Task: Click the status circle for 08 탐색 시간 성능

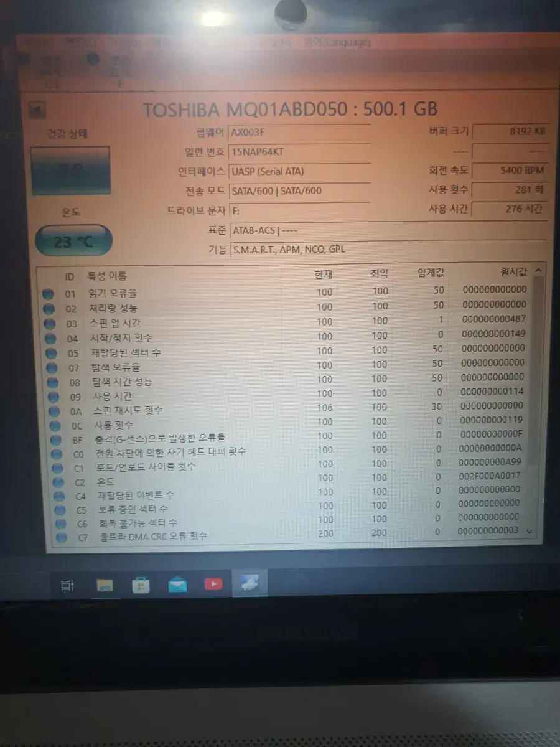Action: tap(52, 382)
